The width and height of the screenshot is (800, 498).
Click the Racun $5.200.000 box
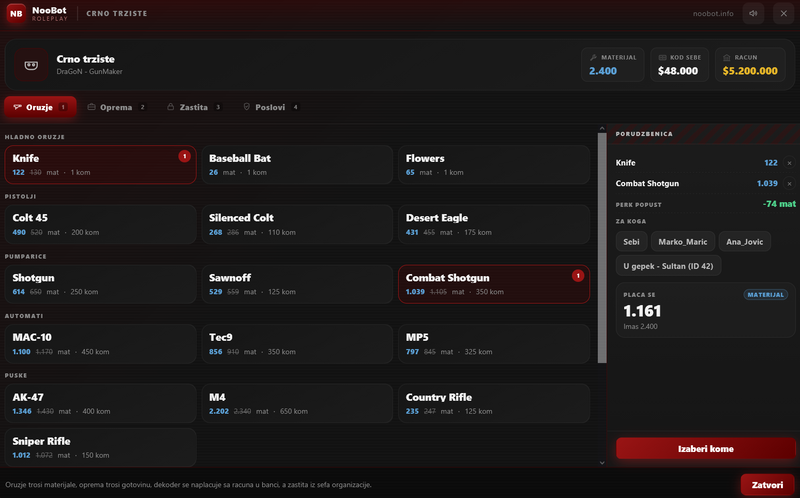click(x=750, y=65)
